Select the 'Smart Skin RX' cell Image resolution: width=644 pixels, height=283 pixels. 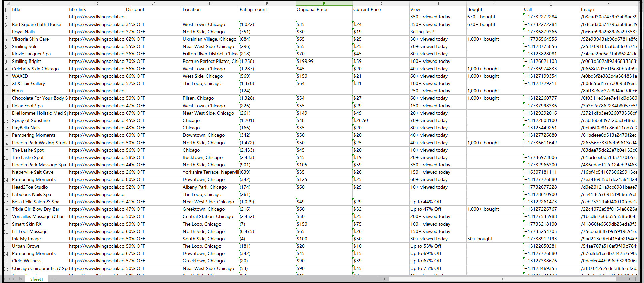tap(39, 224)
